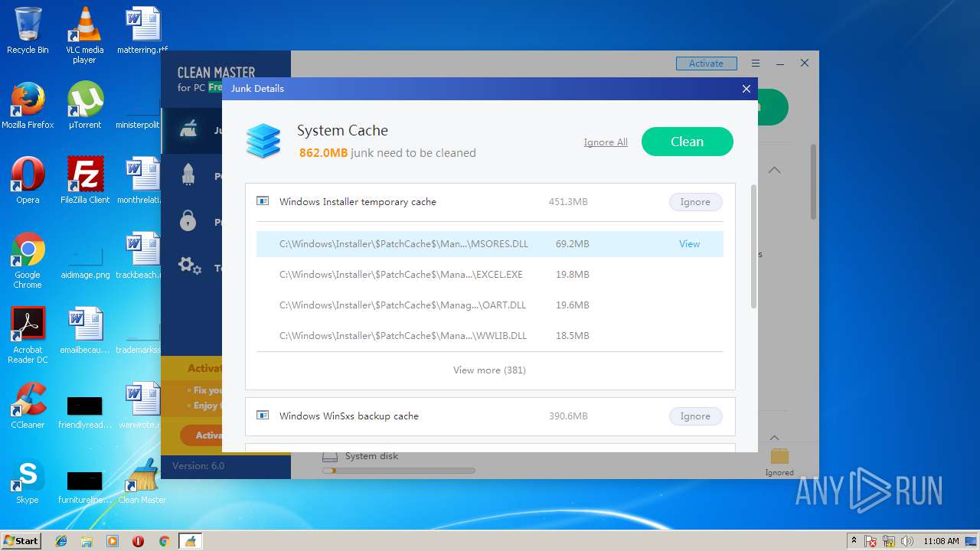Open the Skype desktop icon

(28, 474)
